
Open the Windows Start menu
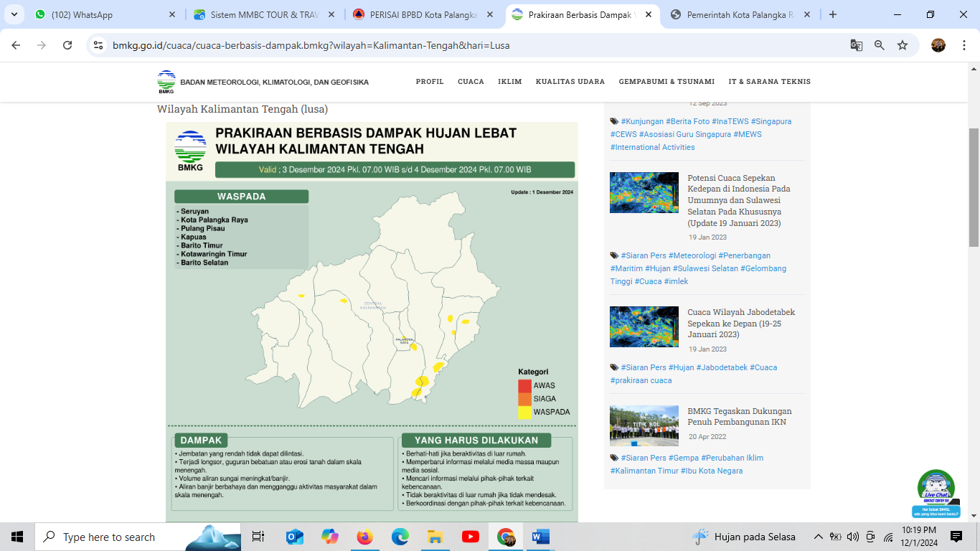coord(17,537)
